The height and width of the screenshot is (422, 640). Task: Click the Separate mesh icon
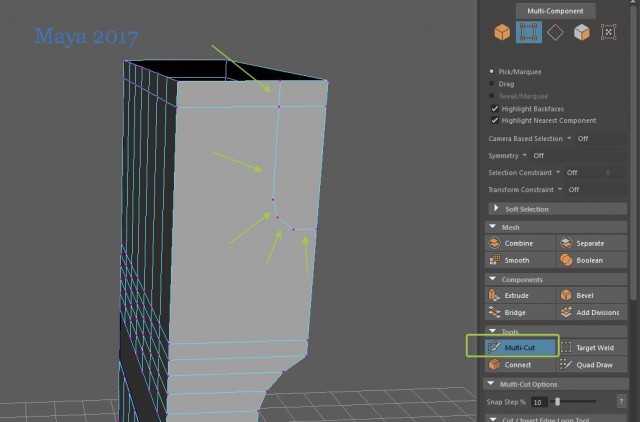(x=566, y=243)
